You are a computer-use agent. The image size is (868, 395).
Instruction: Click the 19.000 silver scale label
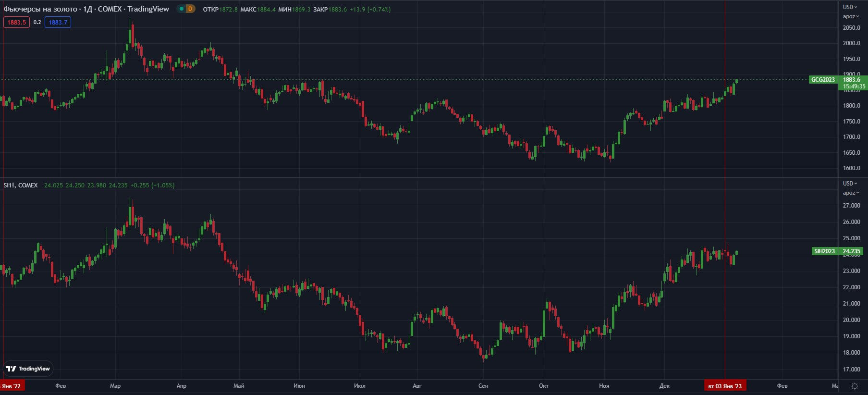coord(851,336)
